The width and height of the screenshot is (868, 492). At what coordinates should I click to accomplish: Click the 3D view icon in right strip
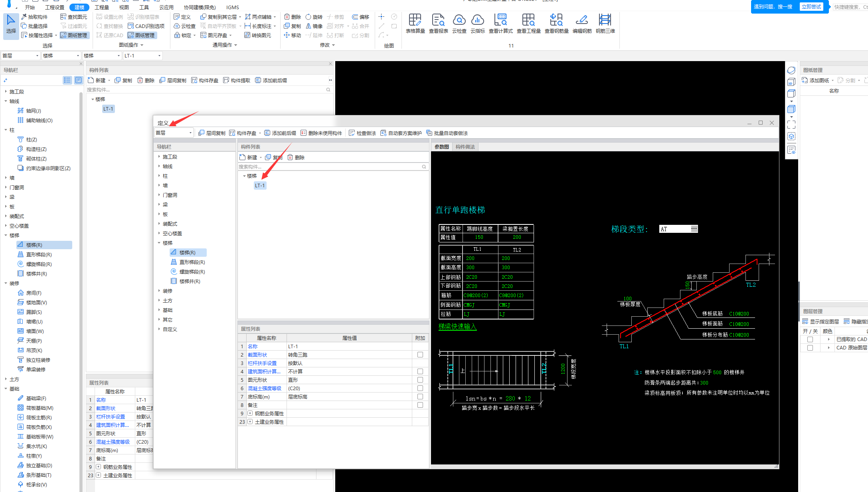791,82
